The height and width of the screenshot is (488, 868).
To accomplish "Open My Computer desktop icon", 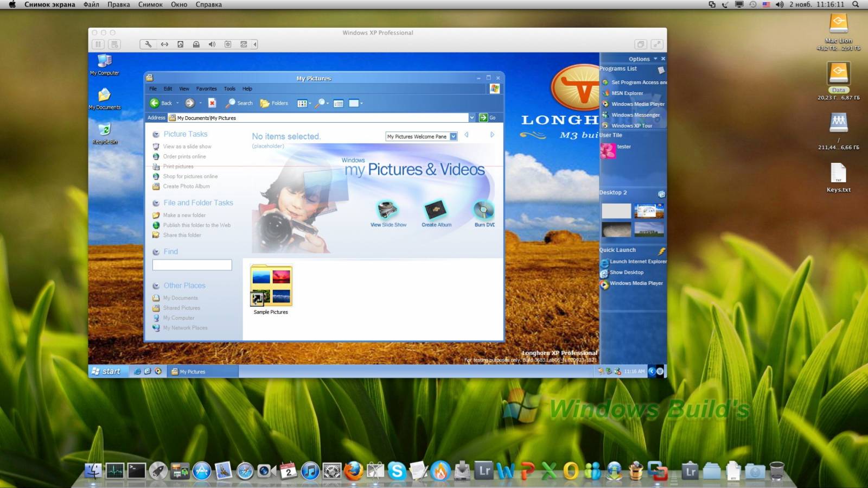I will 104,65.
